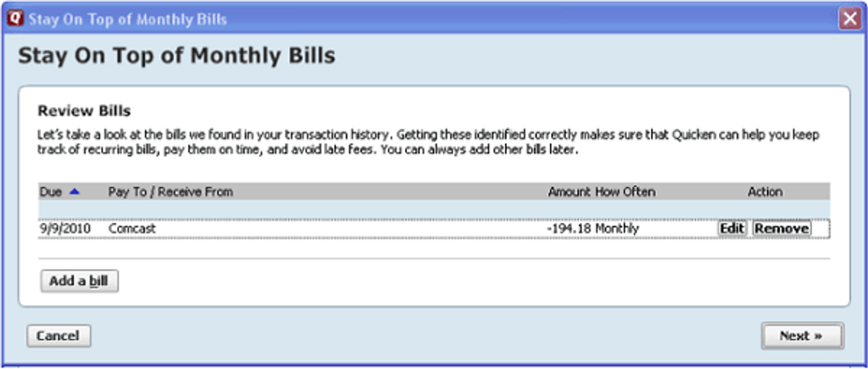Select the 9/9/2010 due date cell
Image resolution: width=868 pixels, height=369 pixels.
click(65, 228)
